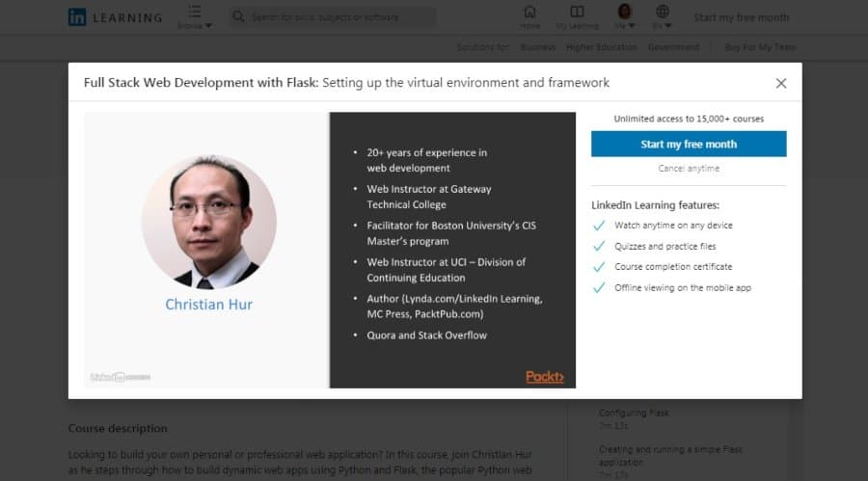Open the language globe dropdown

point(662,17)
